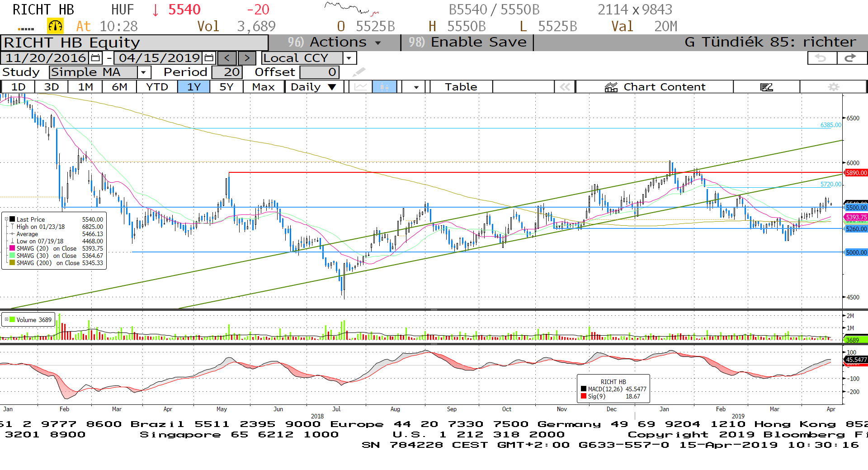Edit the end date field 04/15/2019

[x=159, y=58]
